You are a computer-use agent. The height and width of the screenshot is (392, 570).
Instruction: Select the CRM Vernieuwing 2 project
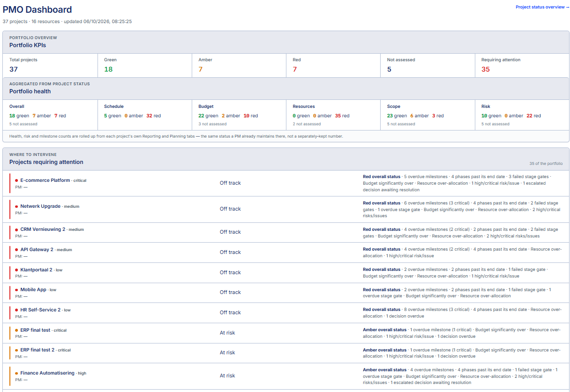tap(43, 229)
